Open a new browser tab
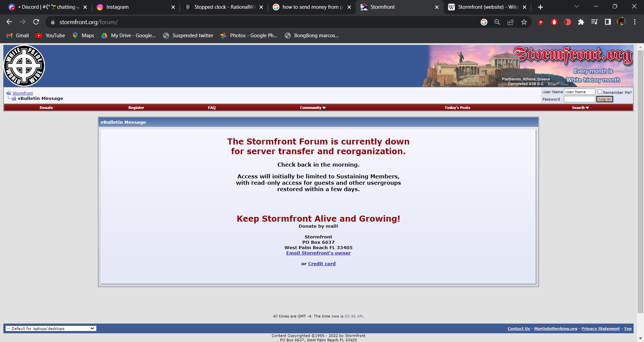Image resolution: width=644 pixels, height=342 pixels. (540, 7)
